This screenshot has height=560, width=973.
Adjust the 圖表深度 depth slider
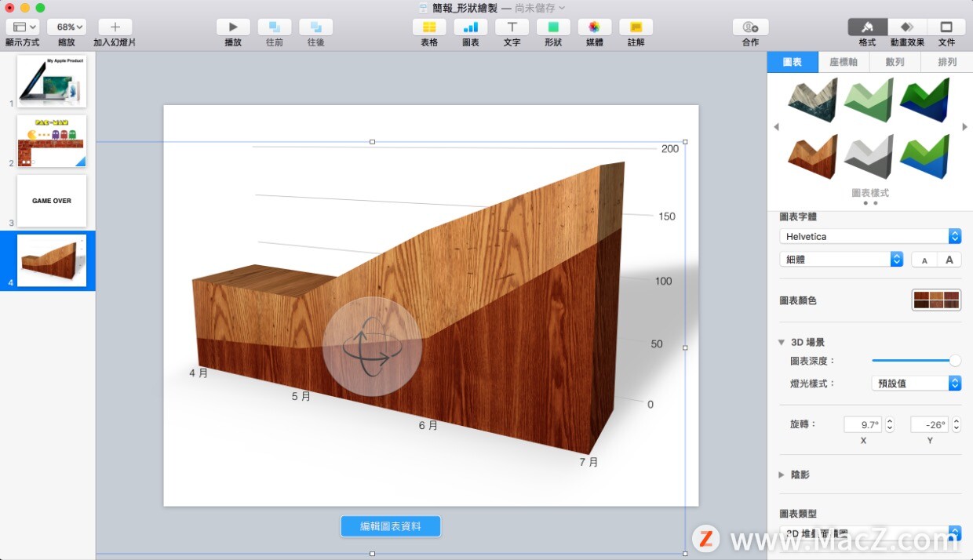coord(916,361)
